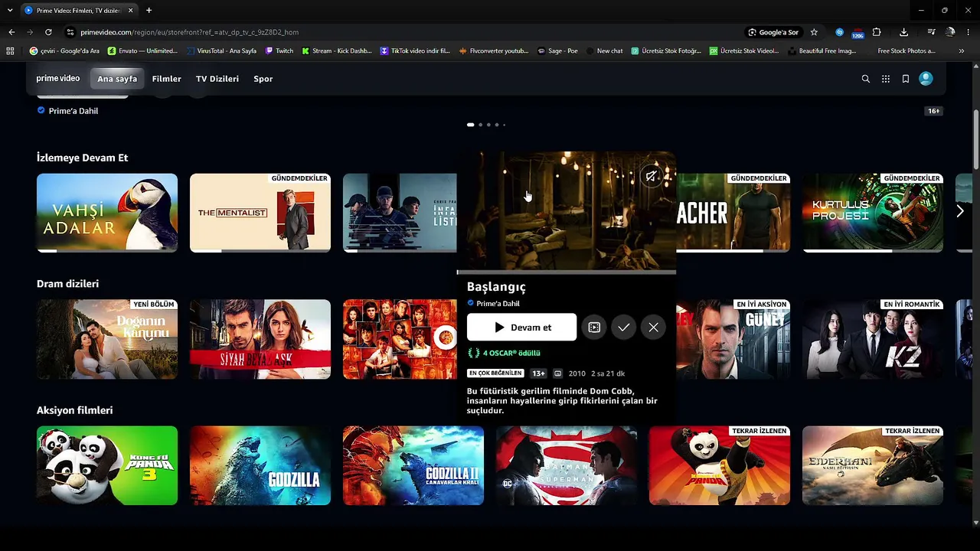Image resolution: width=980 pixels, height=551 pixels.
Task: Show next titles in İzlemeye Devam Et row
Action: coord(960,211)
